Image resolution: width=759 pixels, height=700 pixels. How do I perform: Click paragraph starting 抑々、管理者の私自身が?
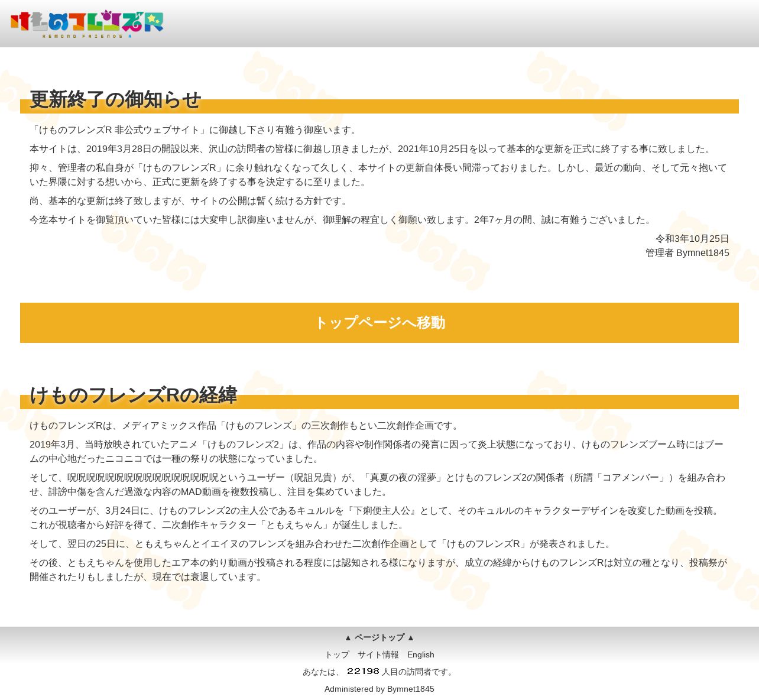(378, 175)
